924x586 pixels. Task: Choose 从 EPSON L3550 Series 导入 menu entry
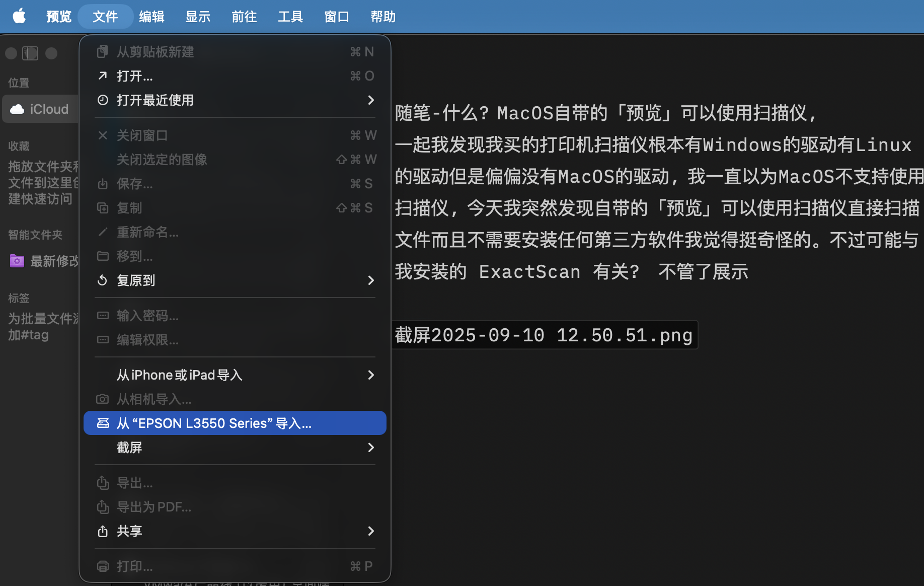pyautogui.click(x=214, y=423)
